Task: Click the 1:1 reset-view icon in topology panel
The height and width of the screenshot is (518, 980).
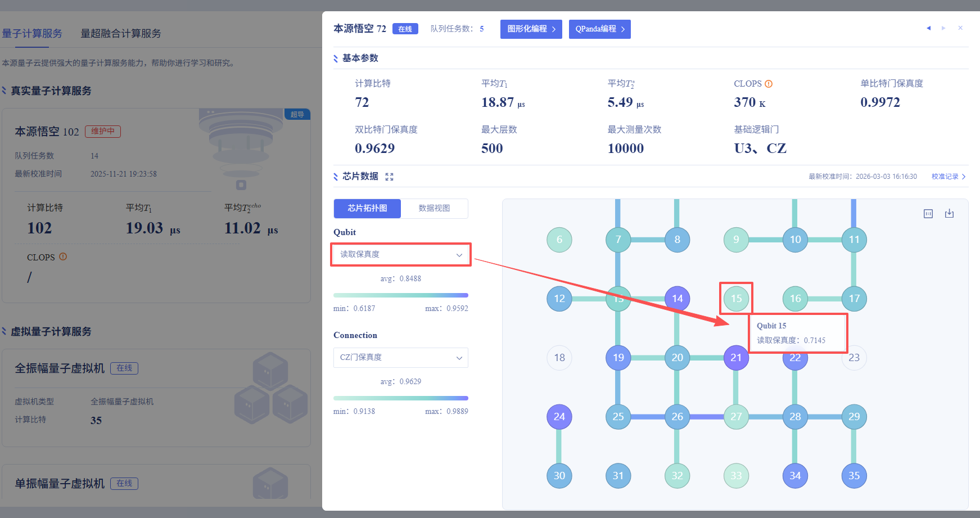Action: click(x=928, y=214)
